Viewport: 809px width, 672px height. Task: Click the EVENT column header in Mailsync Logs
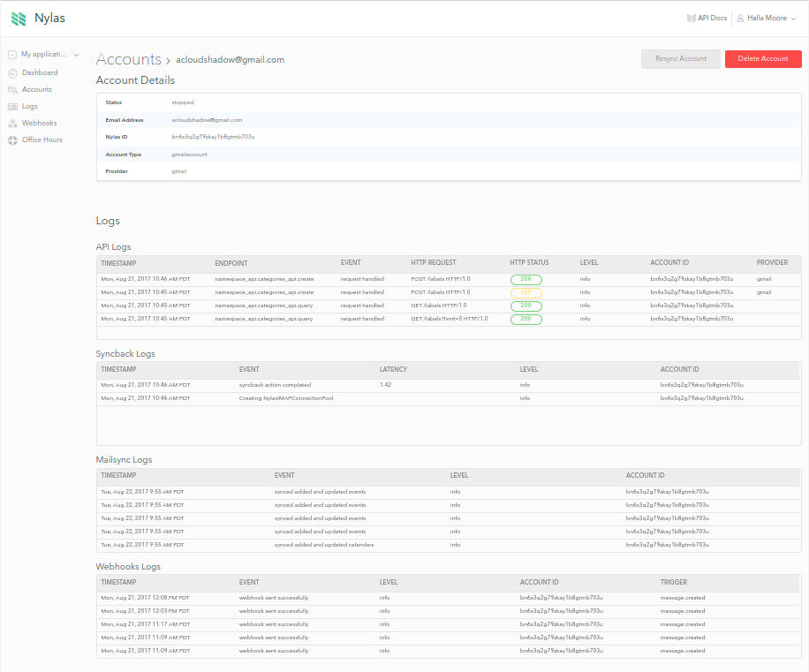pyautogui.click(x=284, y=475)
